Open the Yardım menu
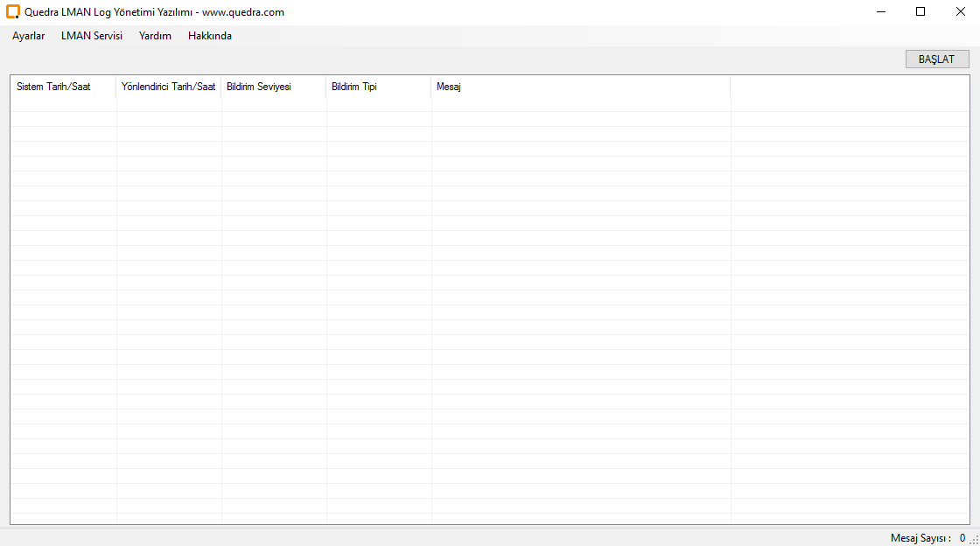980x546 pixels. tap(155, 36)
